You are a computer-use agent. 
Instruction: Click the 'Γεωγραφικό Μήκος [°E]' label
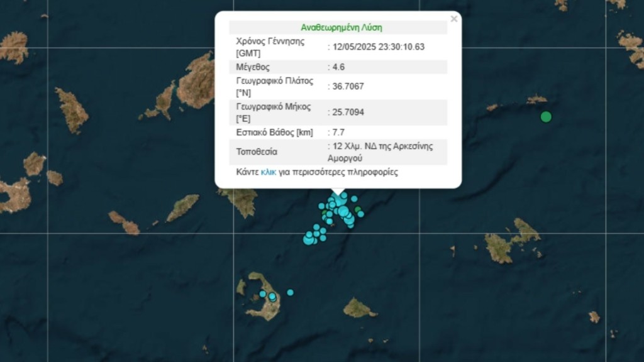coord(274,112)
